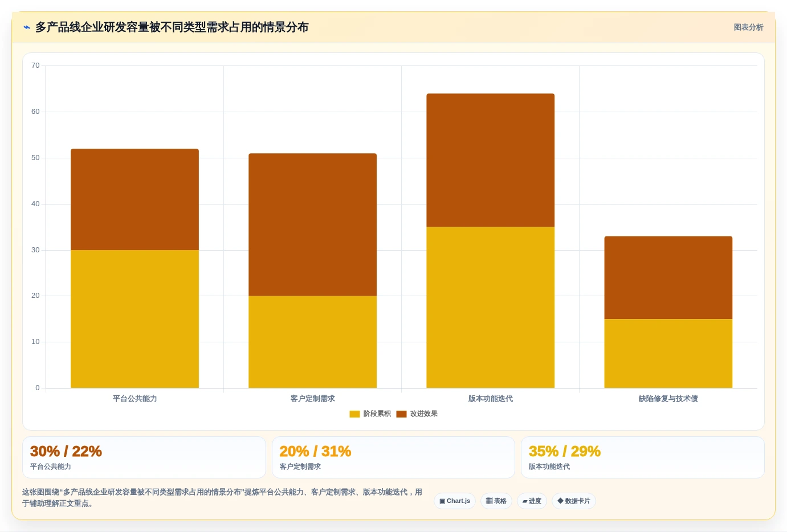Click the x-axis label 客户定制需求
787x532 pixels.
point(312,399)
